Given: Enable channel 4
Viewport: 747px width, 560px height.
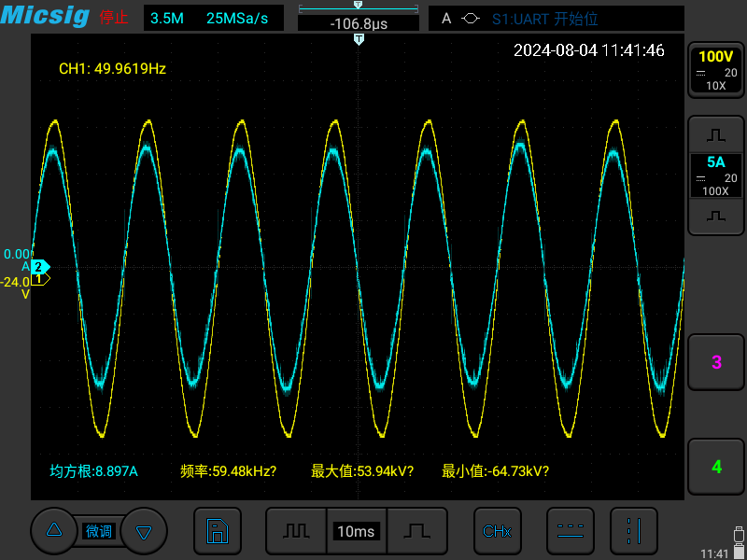Looking at the screenshot, I should 716,468.
